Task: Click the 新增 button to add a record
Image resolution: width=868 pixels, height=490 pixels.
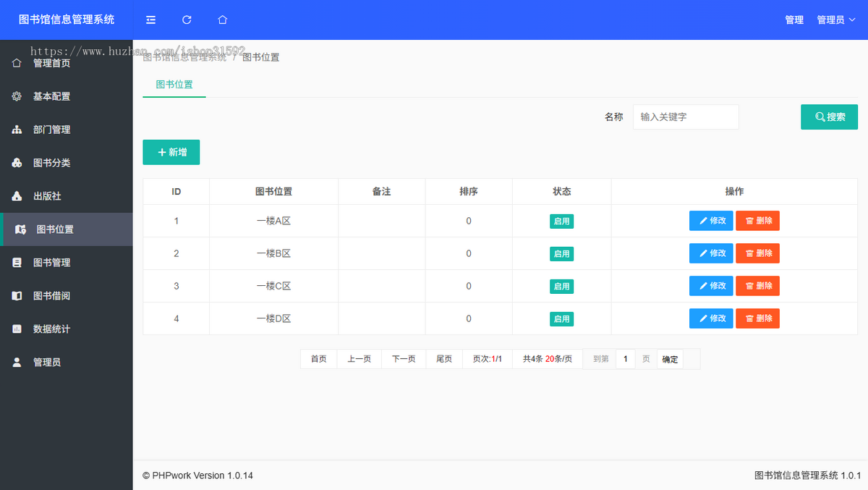Action: pos(171,152)
